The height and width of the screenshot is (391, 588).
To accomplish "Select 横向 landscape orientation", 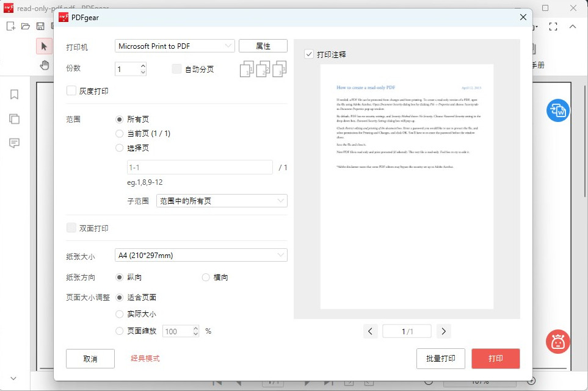I will click(x=206, y=277).
